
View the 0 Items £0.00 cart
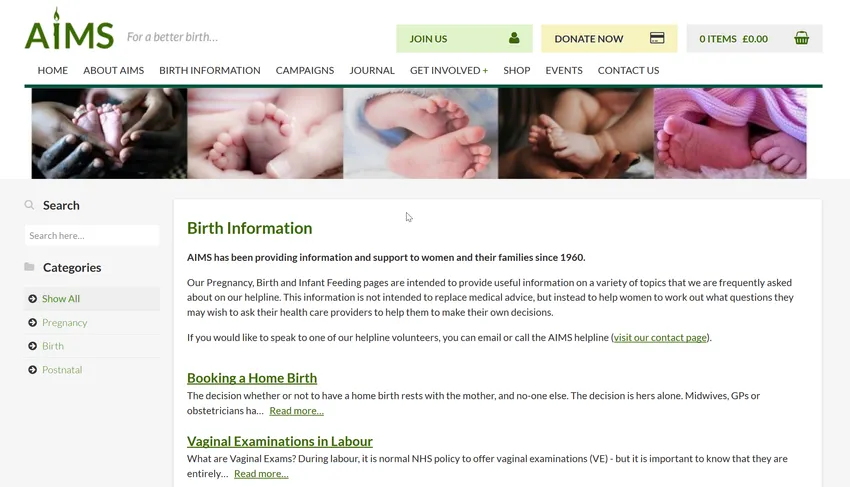click(754, 39)
